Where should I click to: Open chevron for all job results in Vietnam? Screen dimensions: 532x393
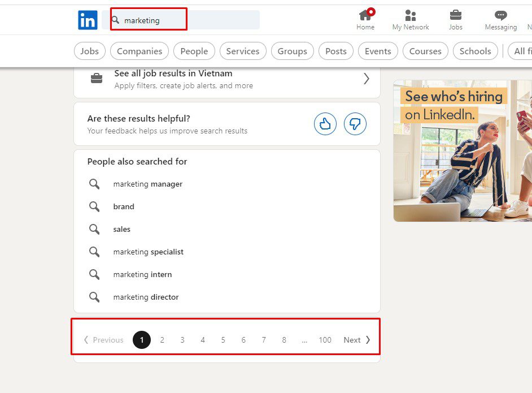(x=366, y=79)
